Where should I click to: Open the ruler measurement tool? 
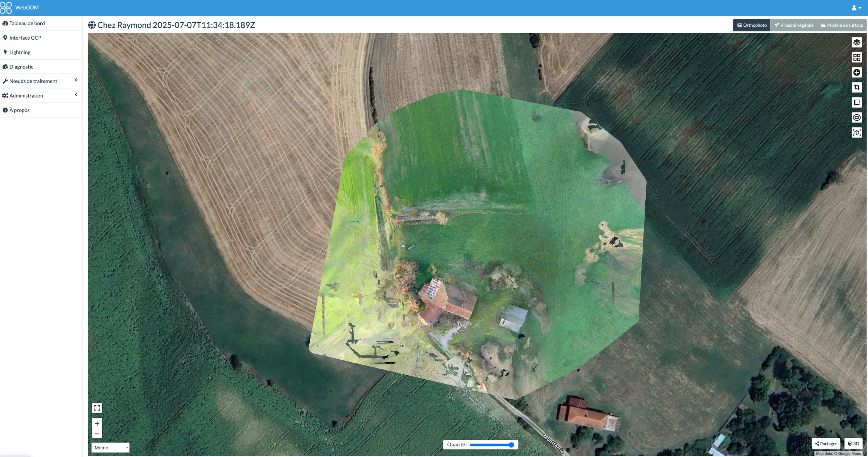[856, 102]
